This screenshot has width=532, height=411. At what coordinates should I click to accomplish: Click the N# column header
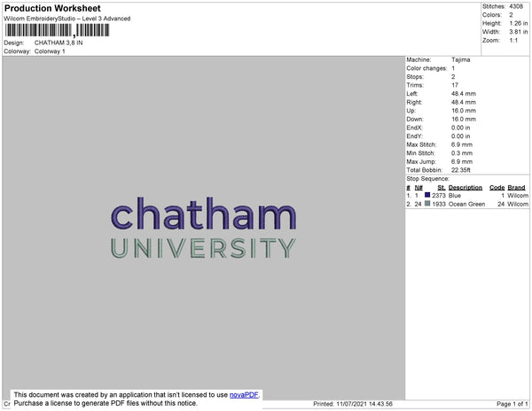tap(419, 188)
